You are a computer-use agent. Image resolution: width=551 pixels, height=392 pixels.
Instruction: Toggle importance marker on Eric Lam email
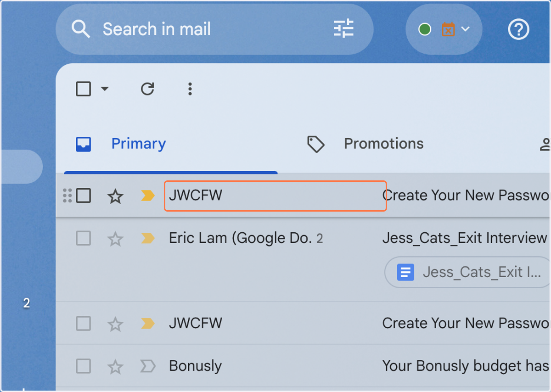click(x=147, y=238)
